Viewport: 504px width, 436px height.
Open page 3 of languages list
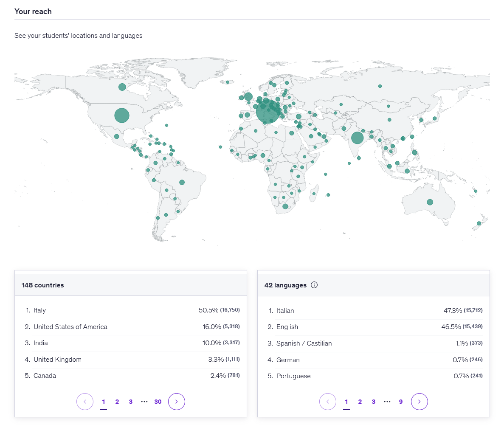[374, 402]
